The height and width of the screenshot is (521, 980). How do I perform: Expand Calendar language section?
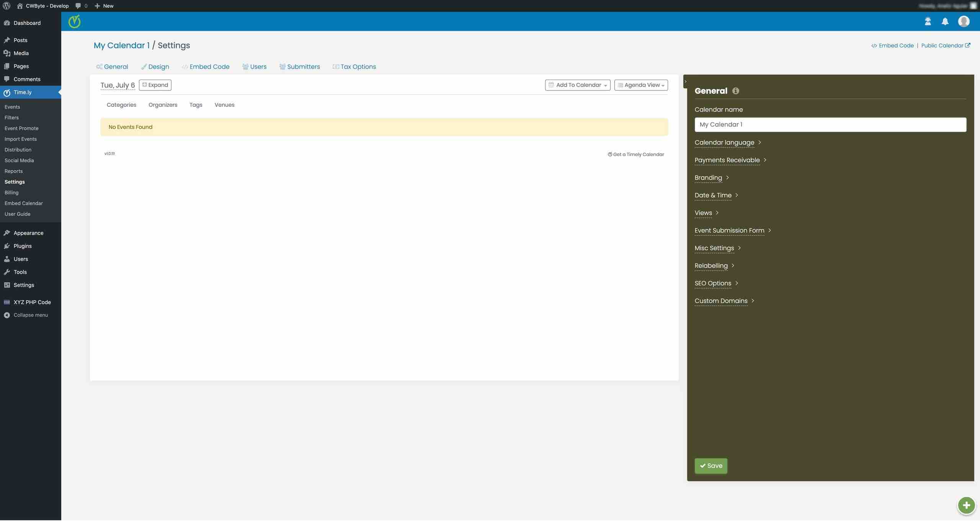click(x=728, y=143)
